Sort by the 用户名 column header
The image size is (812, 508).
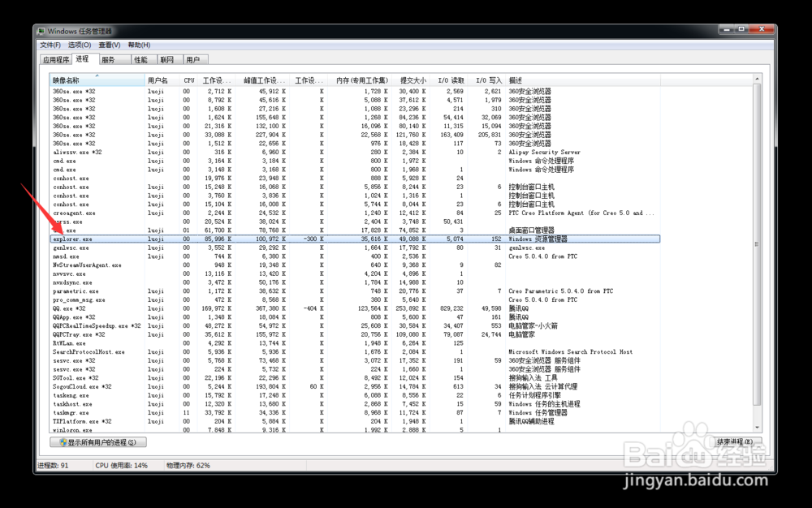point(162,80)
